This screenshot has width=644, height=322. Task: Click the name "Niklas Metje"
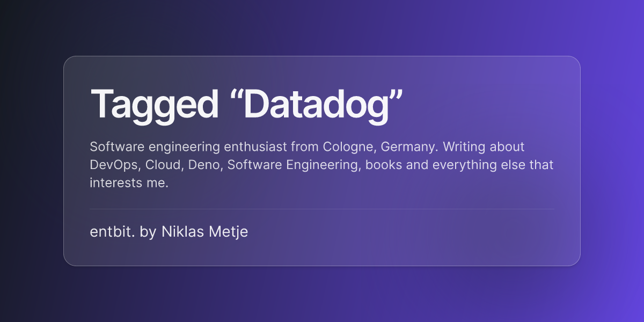[204, 232]
